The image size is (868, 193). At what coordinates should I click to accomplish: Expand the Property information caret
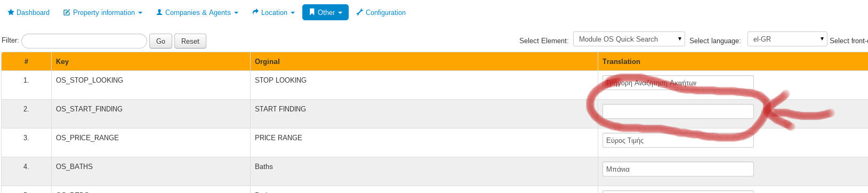click(140, 13)
